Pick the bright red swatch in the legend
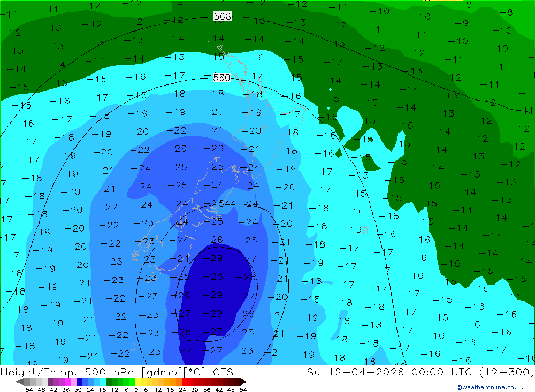 pyautogui.click(x=185, y=382)
